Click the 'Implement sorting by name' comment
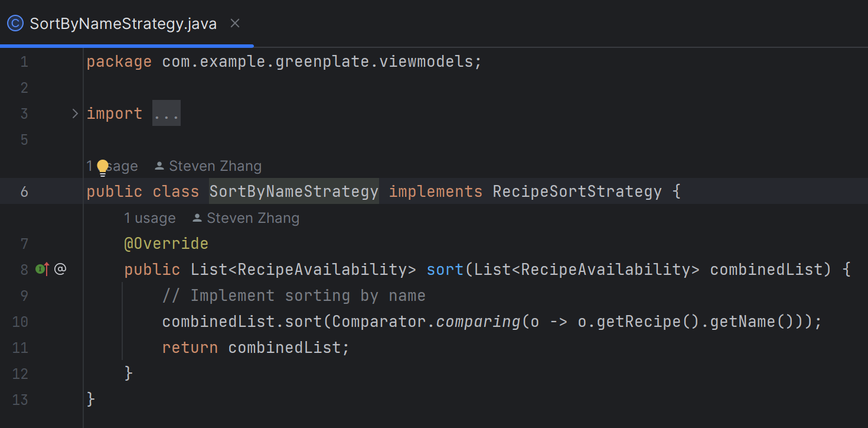This screenshot has height=428, width=868. pos(294,296)
